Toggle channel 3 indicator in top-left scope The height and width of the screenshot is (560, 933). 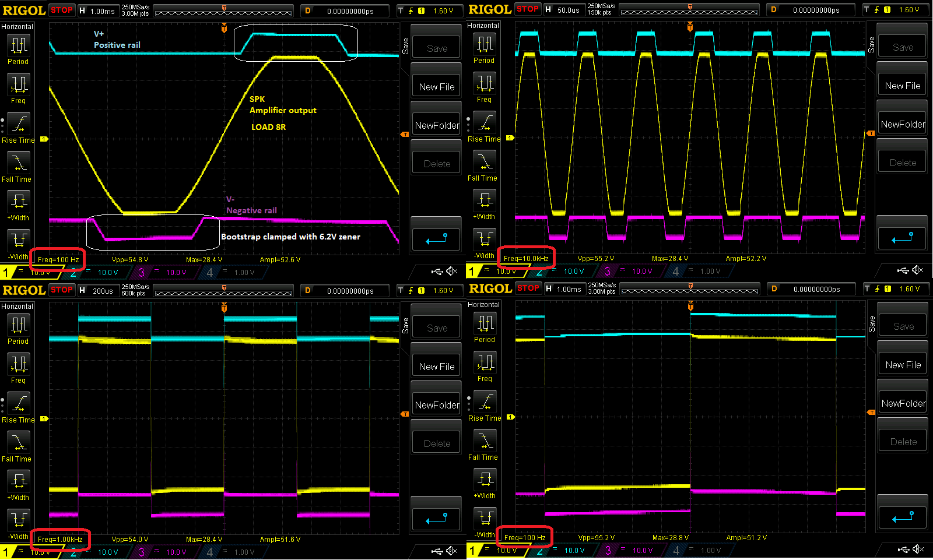[x=142, y=273]
